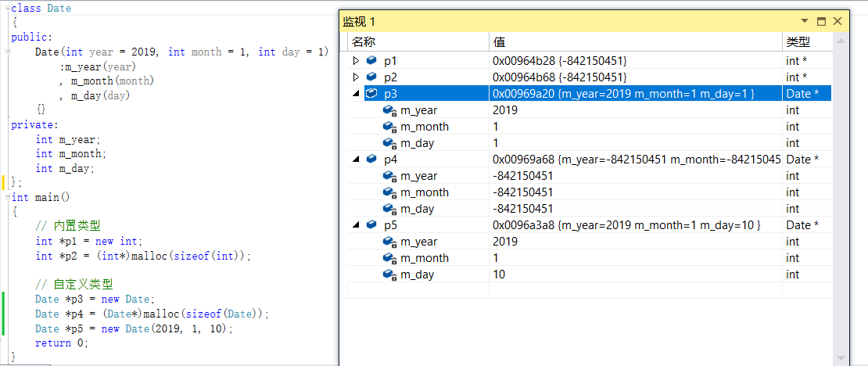Image resolution: width=868 pixels, height=366 pixels.
Task: Click Date * type of p3 row
Action: (x=802, y=94)
